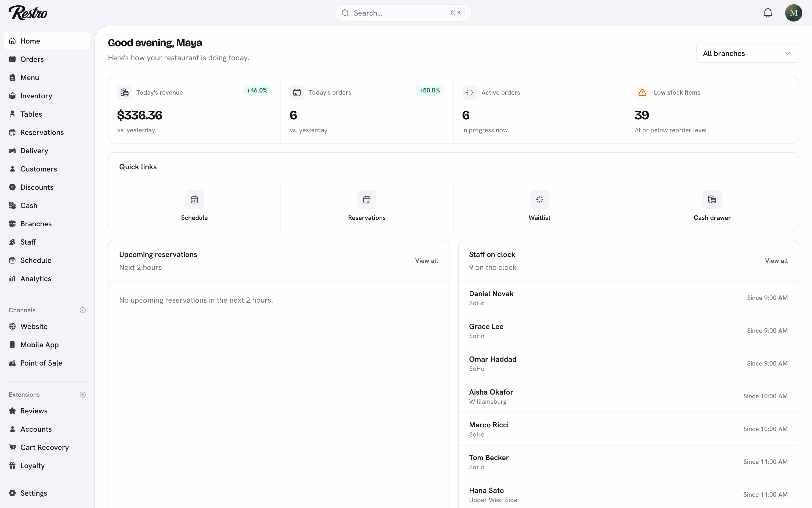Click the Menu sidebar icon

click(x=12, y=78)
